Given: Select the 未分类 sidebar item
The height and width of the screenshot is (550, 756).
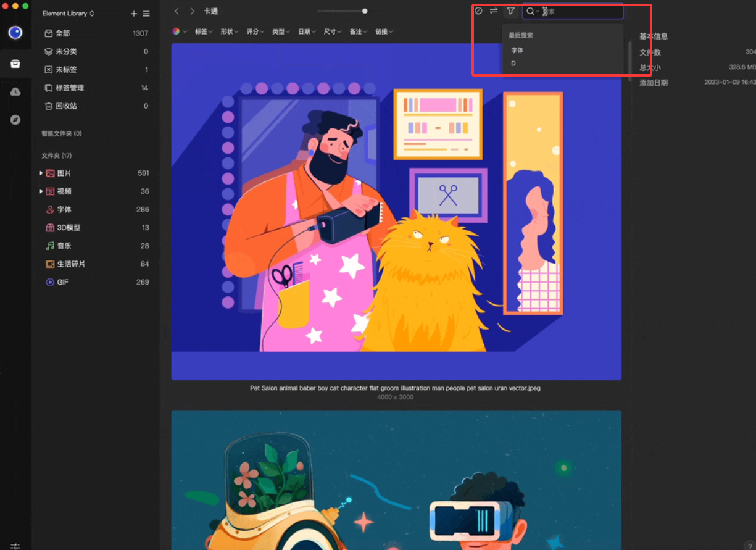Looking at the screenshot, I should pos(96,51).
